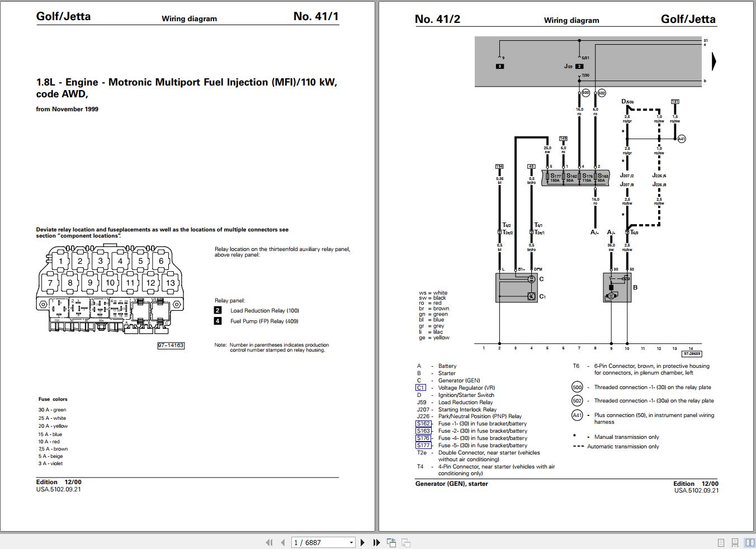This screenshot has width=756, height=549.
Task: Go to the previous page
Action: (x=282, y=542)
